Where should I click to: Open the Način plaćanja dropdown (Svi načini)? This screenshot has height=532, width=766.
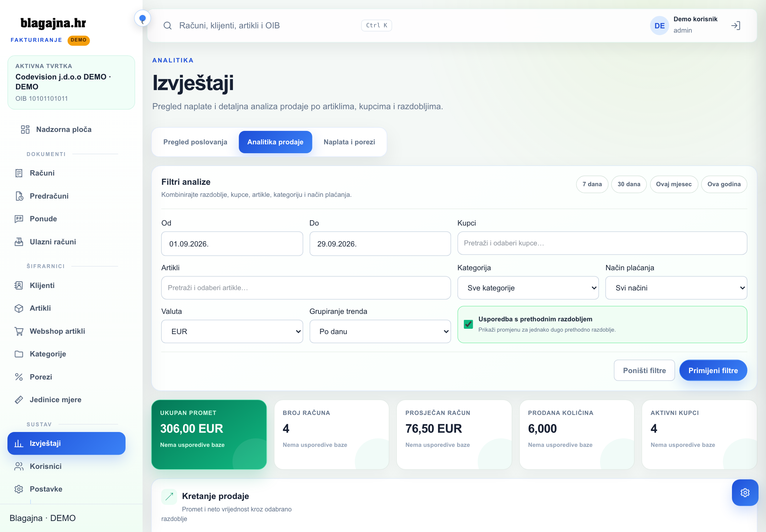(x=676, y=288)
